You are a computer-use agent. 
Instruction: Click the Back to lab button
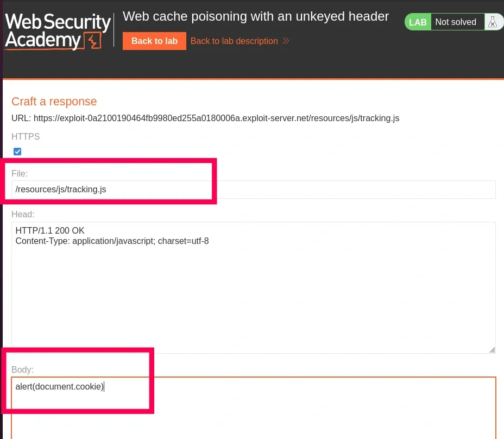pos(154,41)
